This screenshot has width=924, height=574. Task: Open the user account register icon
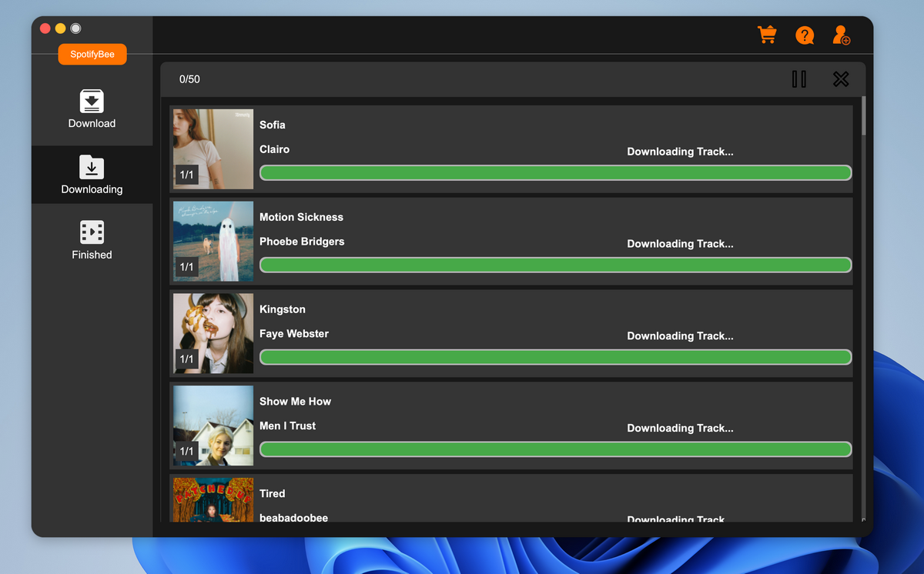[842, 35]
